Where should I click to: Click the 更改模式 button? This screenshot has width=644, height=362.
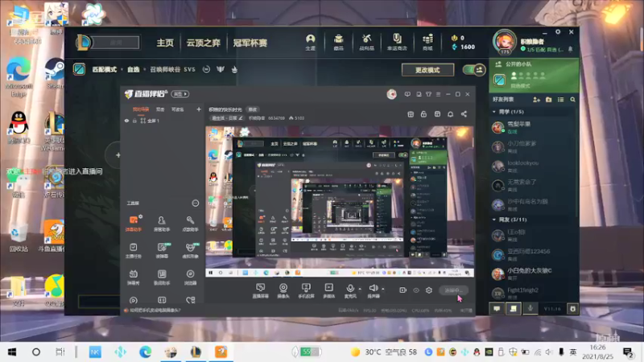(427, 70)
